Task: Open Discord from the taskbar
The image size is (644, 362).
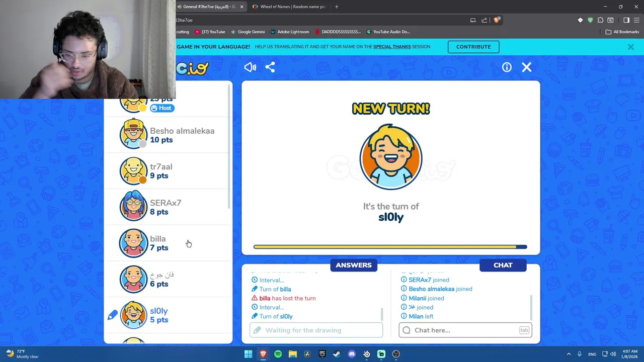Action: (x=352, y=354)
